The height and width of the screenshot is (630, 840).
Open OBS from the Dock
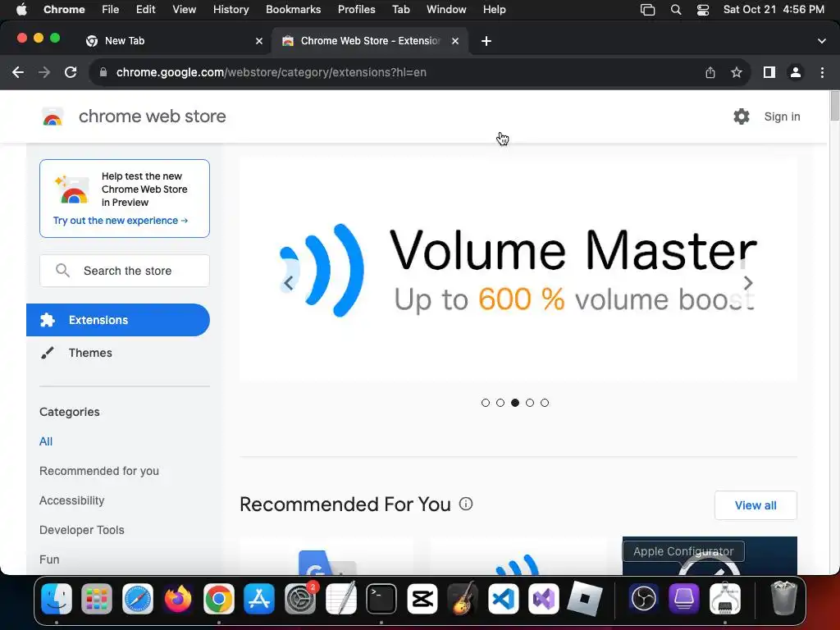click(x=644, y=598)
